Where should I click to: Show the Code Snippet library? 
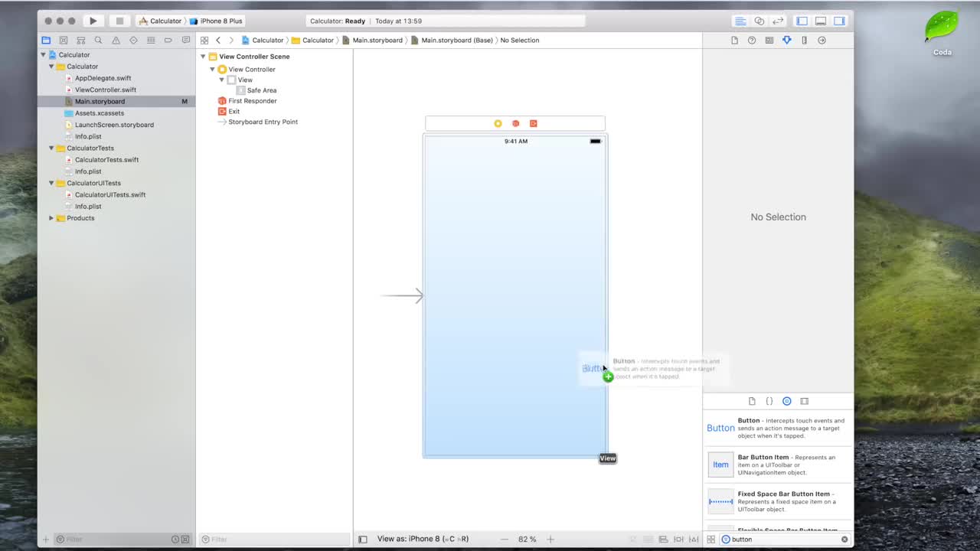[x=769, y=401]
